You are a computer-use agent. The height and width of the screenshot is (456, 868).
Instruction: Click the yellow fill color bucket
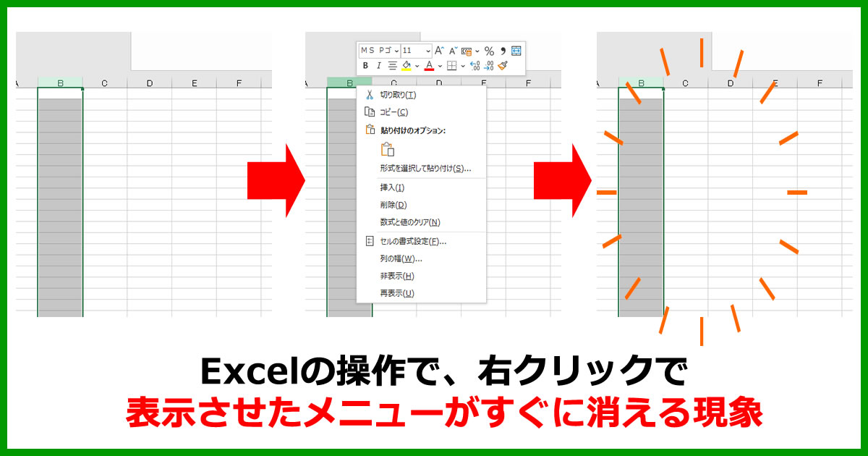pos(407,66)
